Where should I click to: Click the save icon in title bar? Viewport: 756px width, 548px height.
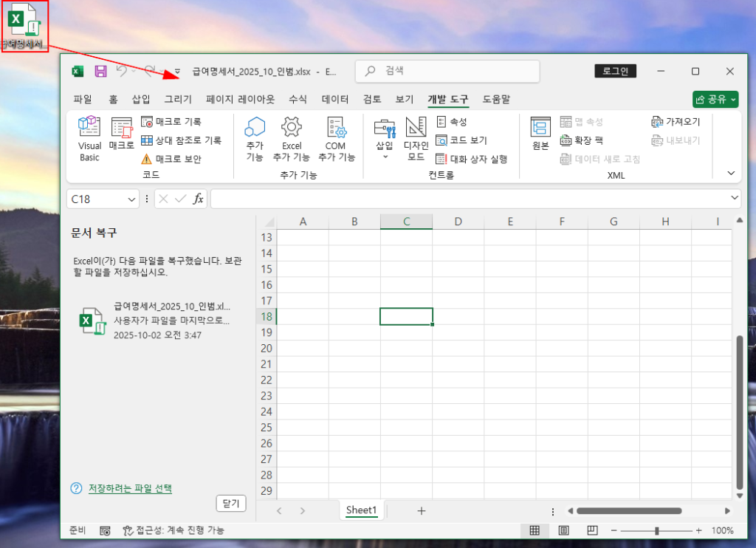point(100,72)
